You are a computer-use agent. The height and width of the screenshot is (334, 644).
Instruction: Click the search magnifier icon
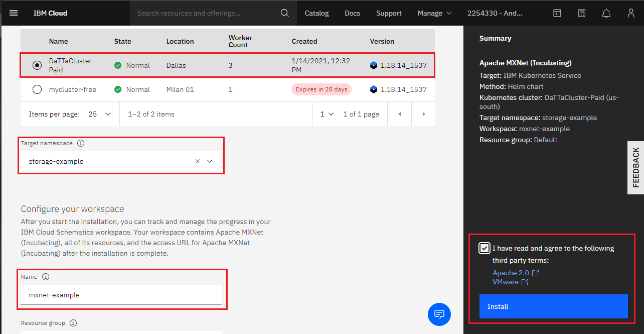pyautogui.click(x=285, y=13)
